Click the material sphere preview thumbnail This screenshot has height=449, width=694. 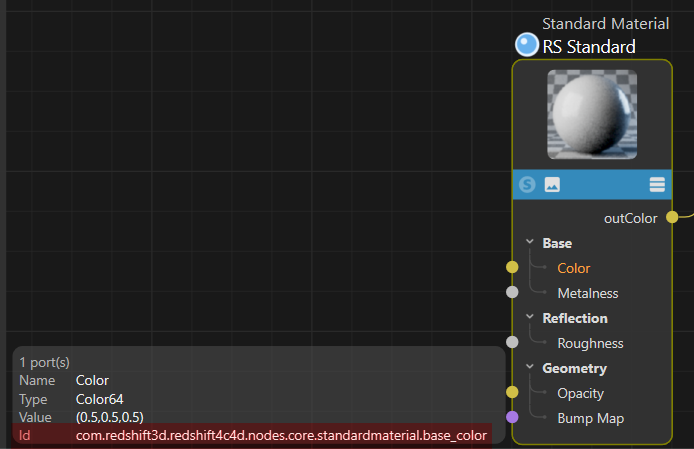click(592, 115)
